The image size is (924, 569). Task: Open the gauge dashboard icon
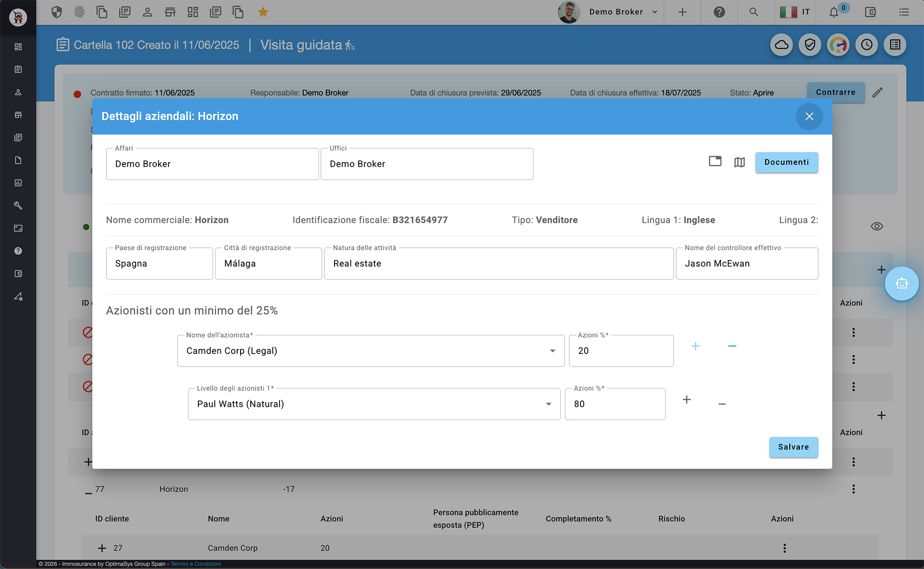pos(838,45)
